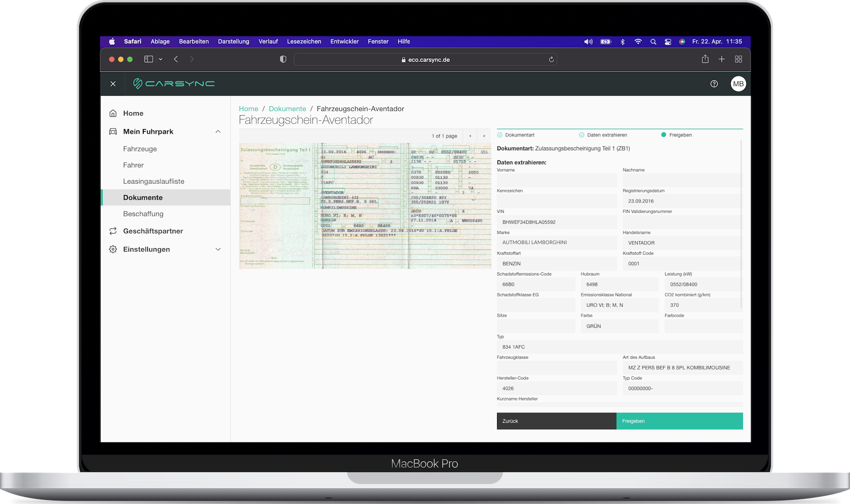Click the Home house icon in sidebar
Screen dimensions: 850x504
pyautogui.click(x=113, y=113)
